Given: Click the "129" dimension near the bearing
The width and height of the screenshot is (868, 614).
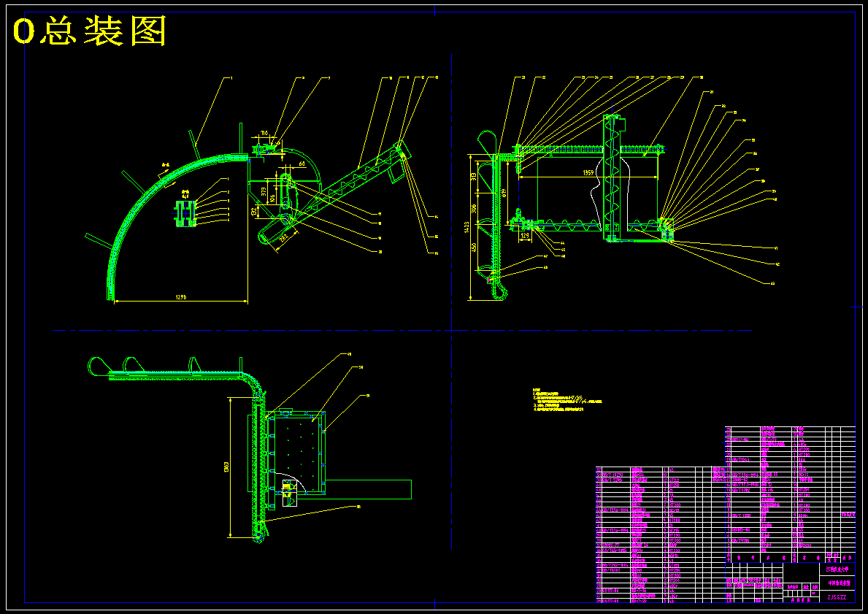Looking at the screenshot, I should 523,235.
